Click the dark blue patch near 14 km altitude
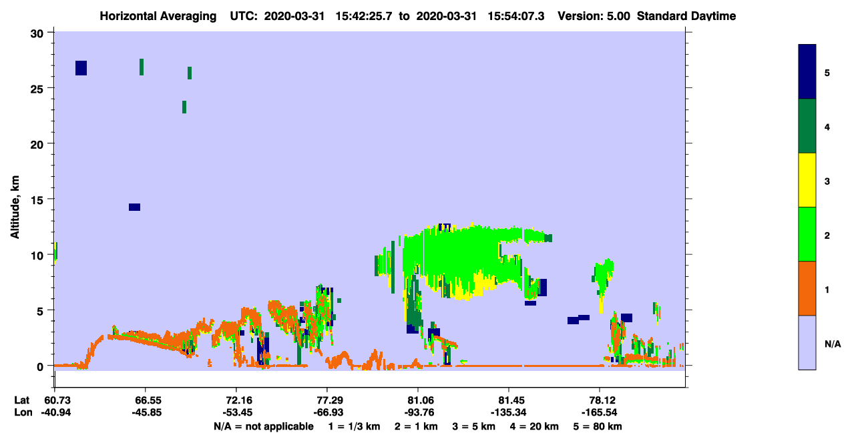This screenshot has width=868, height=445. tap(134, 207)
